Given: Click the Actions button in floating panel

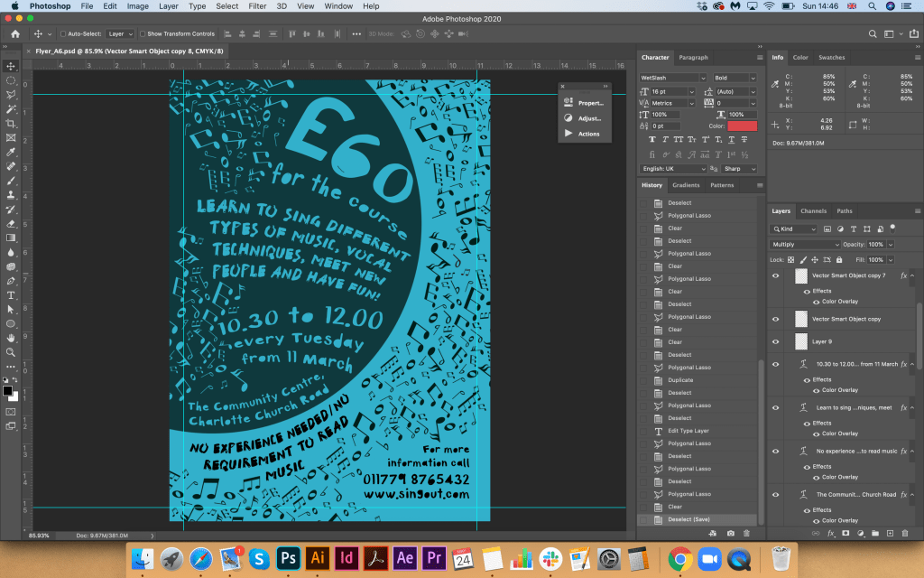Looking at the screenshot, I should 587,134.
